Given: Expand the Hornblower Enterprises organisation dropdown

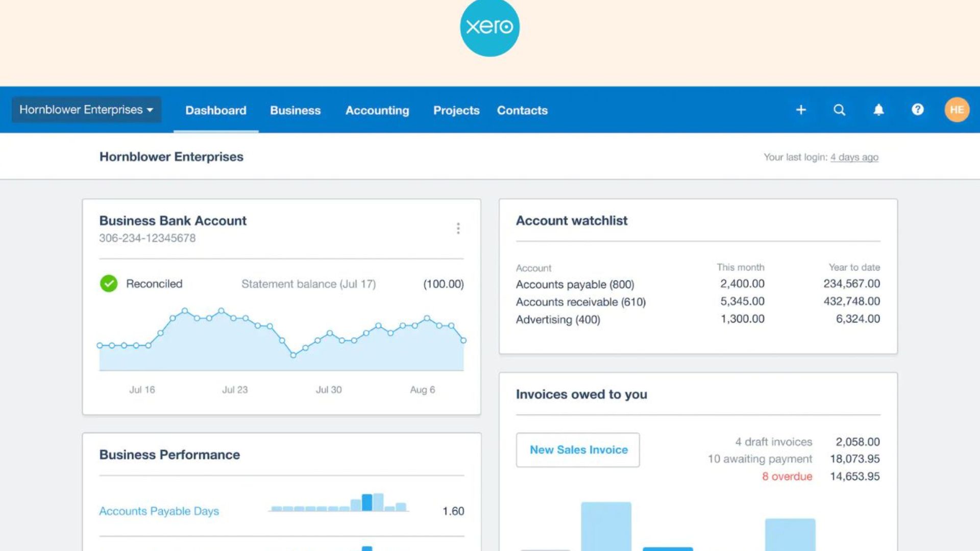Looking at the screenshot, I should (86, 110).
